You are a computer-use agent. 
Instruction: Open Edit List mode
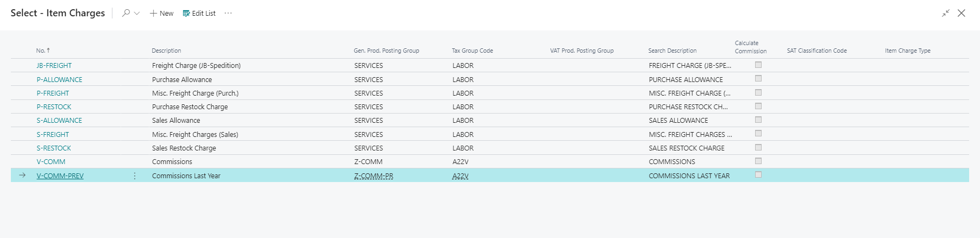199,13
